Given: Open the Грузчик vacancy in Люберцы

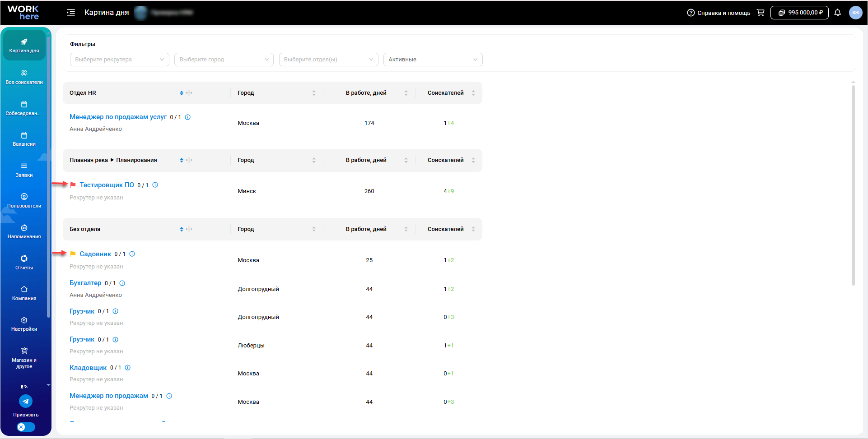Looking at the screenshot, I should [x=82, y=339].
